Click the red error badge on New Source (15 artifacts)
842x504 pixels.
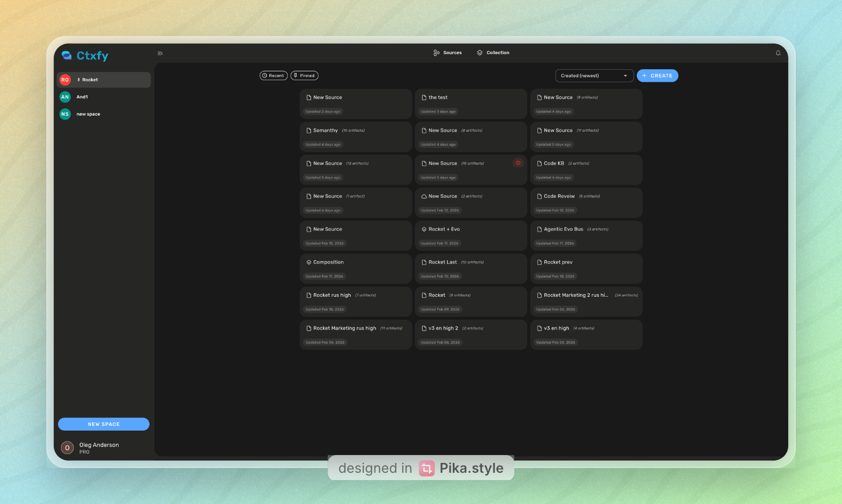click(518, 163)
